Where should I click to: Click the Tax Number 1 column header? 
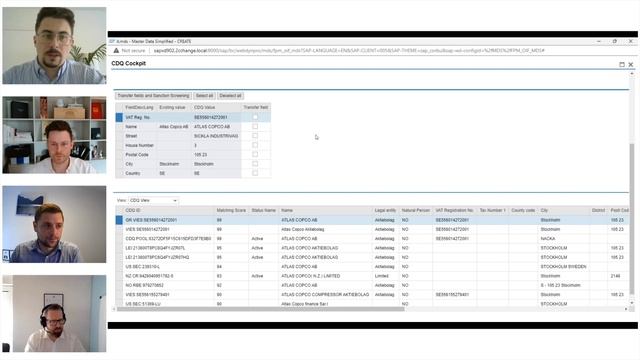click(x=492, y=211)
